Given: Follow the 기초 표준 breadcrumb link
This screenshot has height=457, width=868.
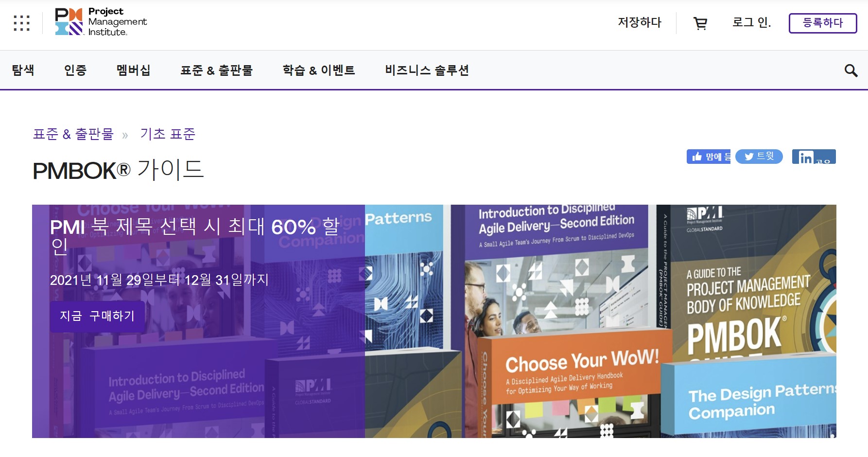Looking at the screenshot, I should [168, 134].
